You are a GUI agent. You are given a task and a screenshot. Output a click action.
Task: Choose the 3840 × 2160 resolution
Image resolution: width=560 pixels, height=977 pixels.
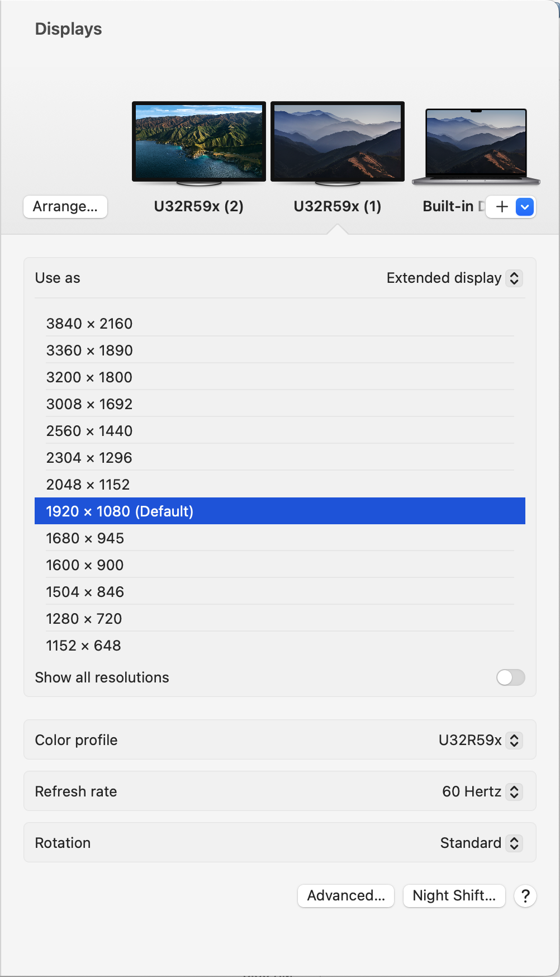click(x=89, y=324)
